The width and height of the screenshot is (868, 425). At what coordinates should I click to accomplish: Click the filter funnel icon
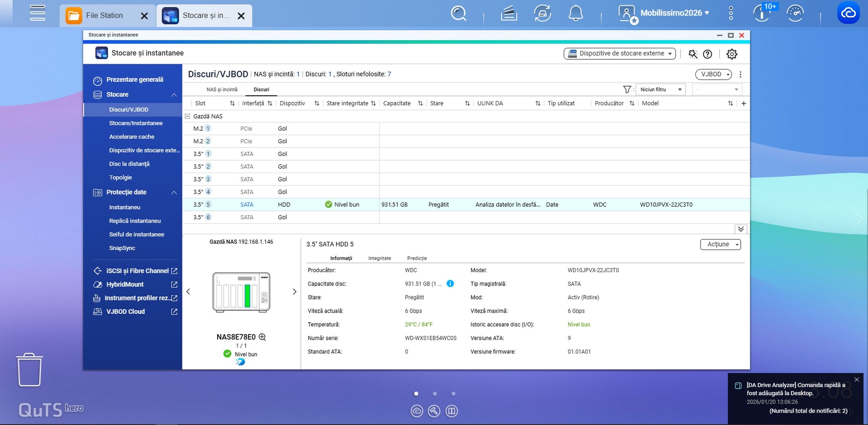(x=627, y=89)
